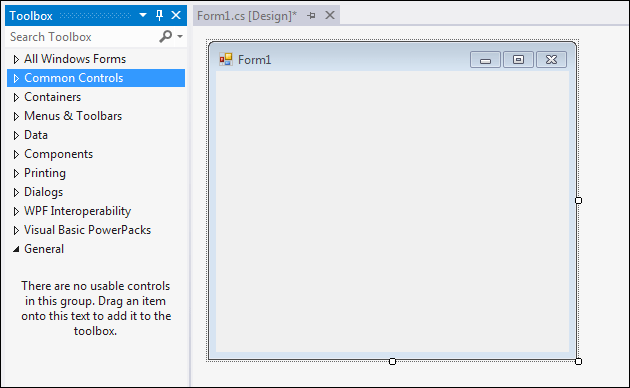Click the right-edge sizing handle of Form1

point(578,200)
